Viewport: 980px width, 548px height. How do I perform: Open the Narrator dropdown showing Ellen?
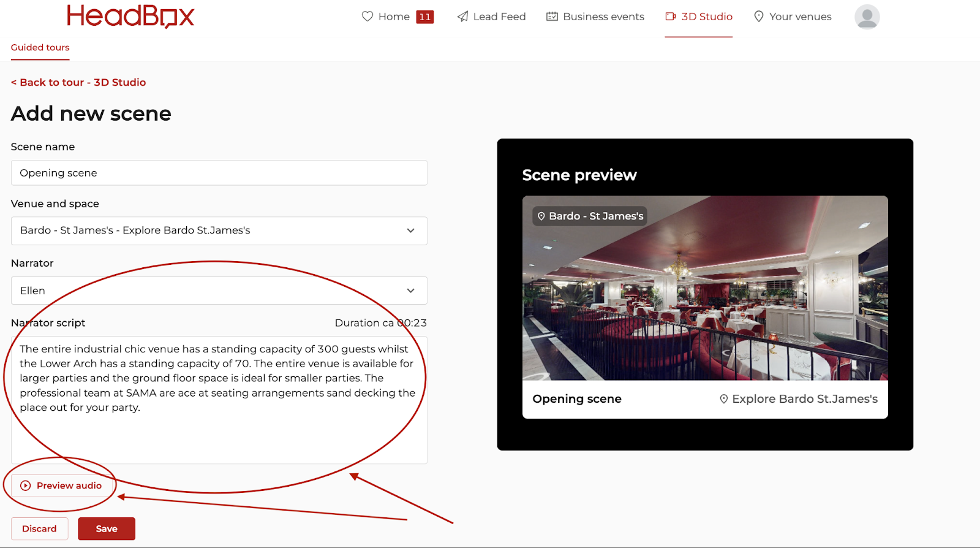coord(219,291)
